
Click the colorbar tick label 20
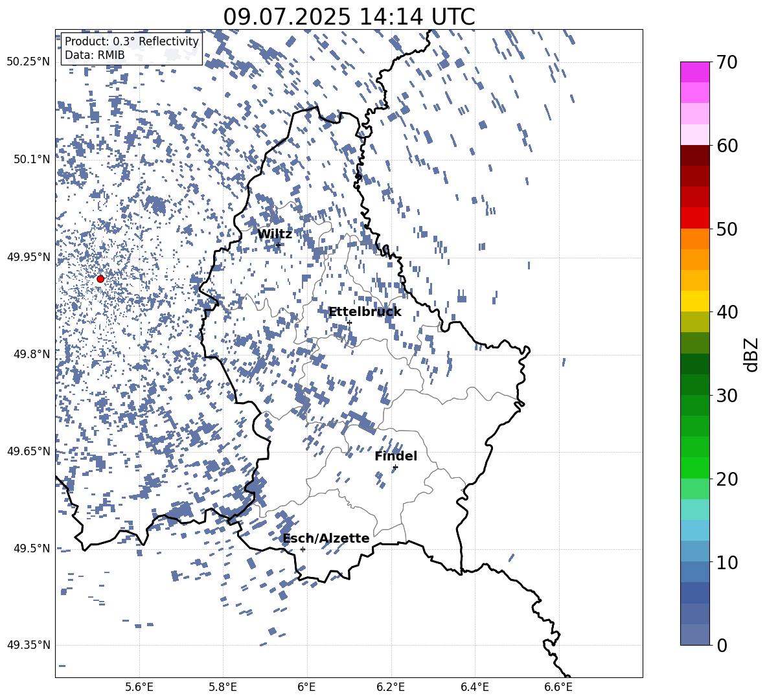coord(727,479)
